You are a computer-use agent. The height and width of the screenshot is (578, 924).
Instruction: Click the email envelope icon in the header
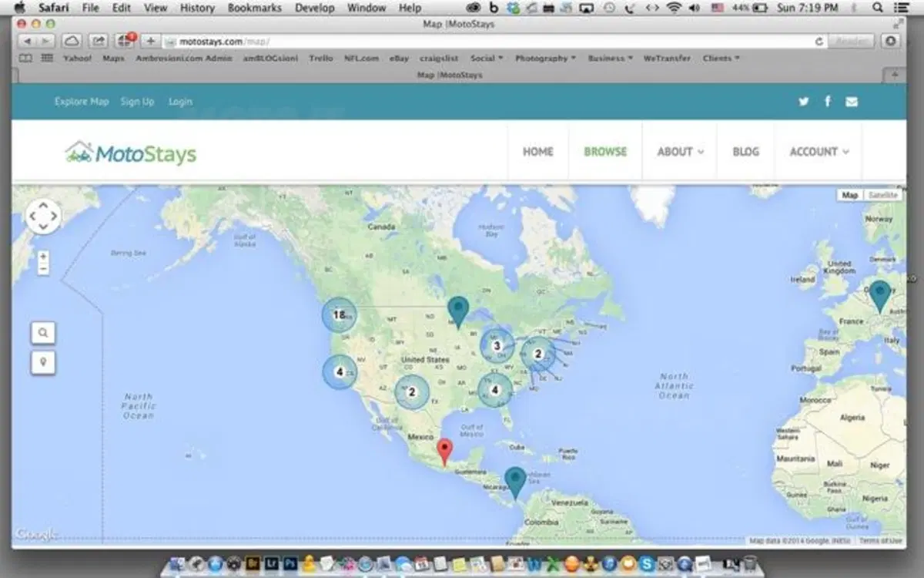tap(851, 102)
